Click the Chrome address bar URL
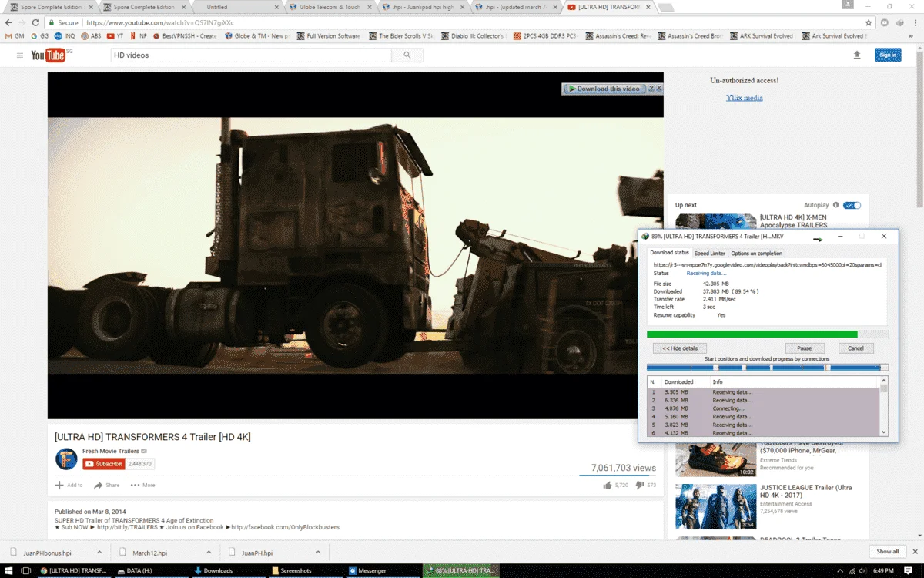This screenshot has height=578, width=924. [160, 23]
